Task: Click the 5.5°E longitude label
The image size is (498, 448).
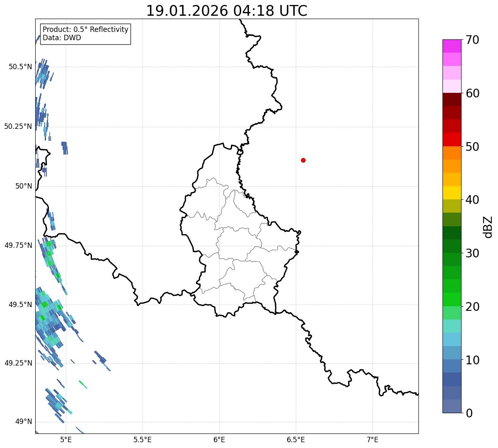Action: (x=143, y=440)
